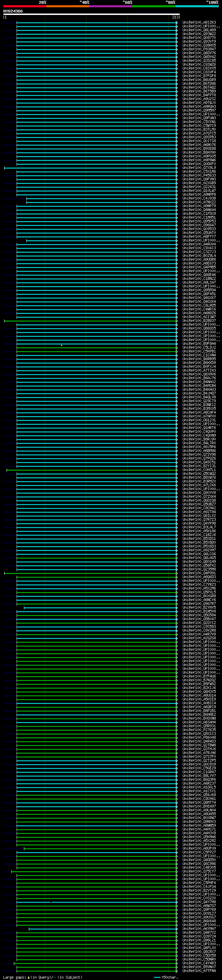Screen dimensions: 222x980
Task: Select hit label UniRef100_Q39724
Action: [199, 936]
